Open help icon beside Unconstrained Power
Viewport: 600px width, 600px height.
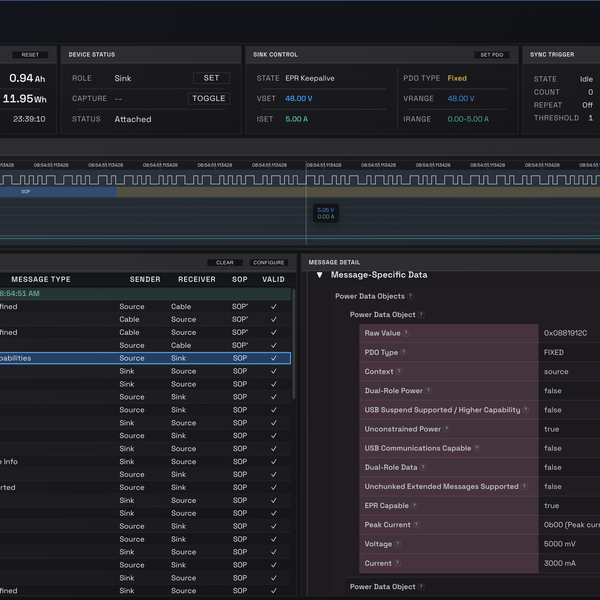pos(446,429)
